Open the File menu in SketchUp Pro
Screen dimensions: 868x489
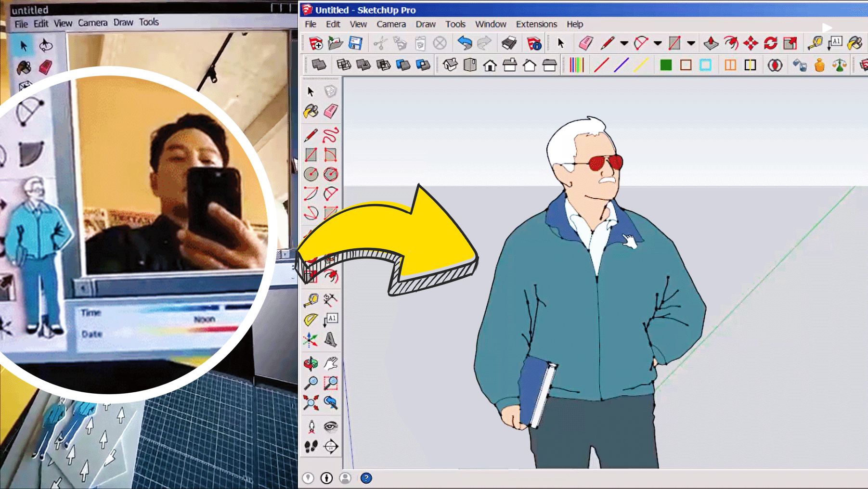click(x=311, y=24)
